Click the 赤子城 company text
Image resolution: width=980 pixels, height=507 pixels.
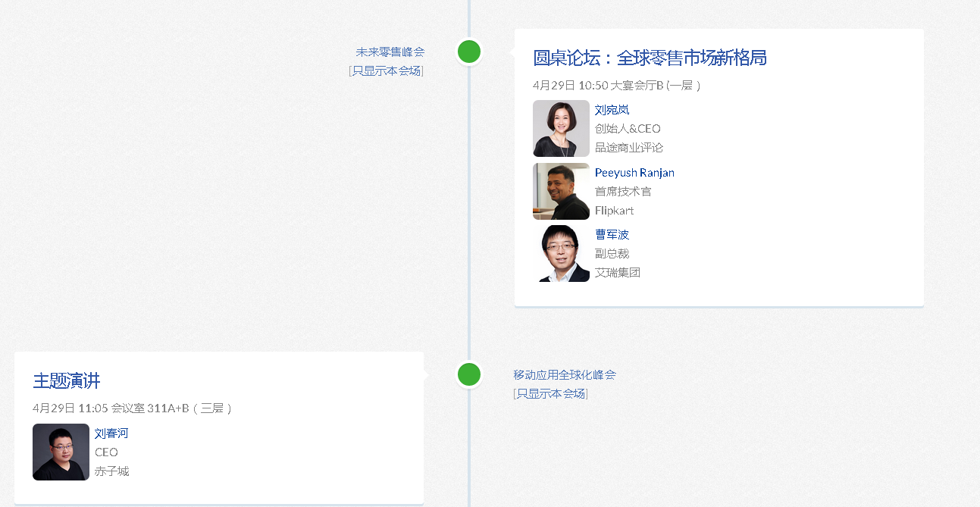pos(112,471)
